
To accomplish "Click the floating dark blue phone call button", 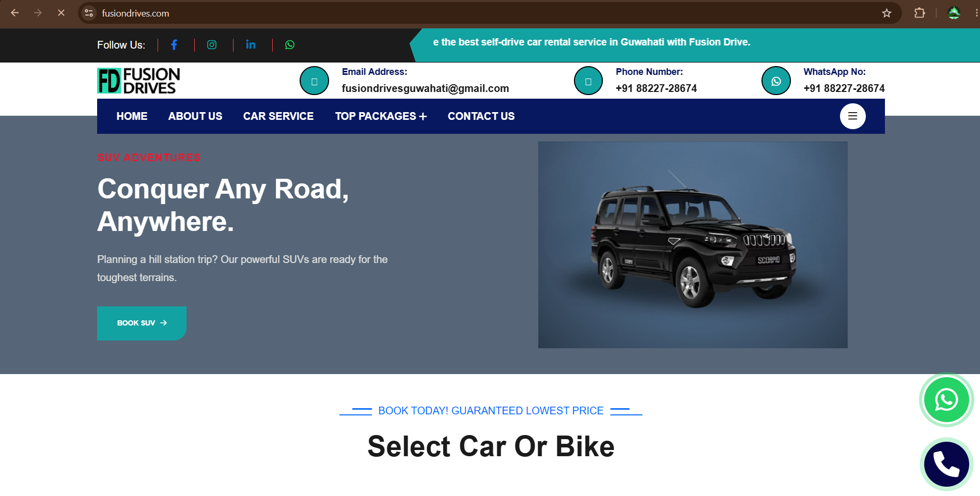I will (946, 464).
